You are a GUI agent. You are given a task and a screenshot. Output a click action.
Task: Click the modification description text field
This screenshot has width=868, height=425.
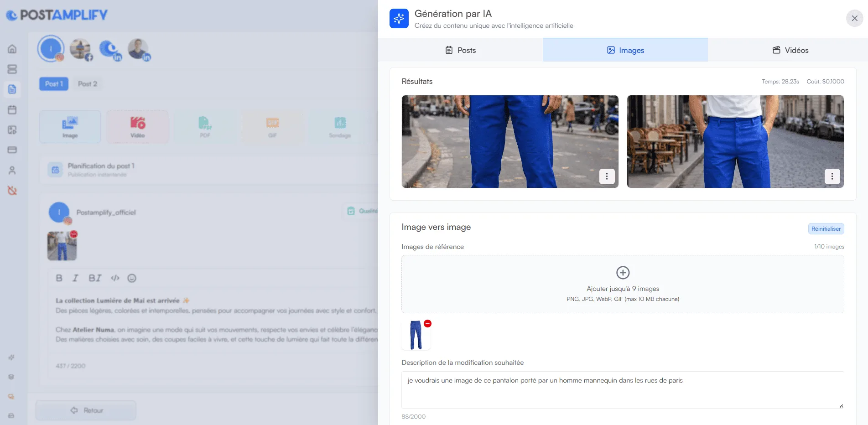tap(623, 390)
